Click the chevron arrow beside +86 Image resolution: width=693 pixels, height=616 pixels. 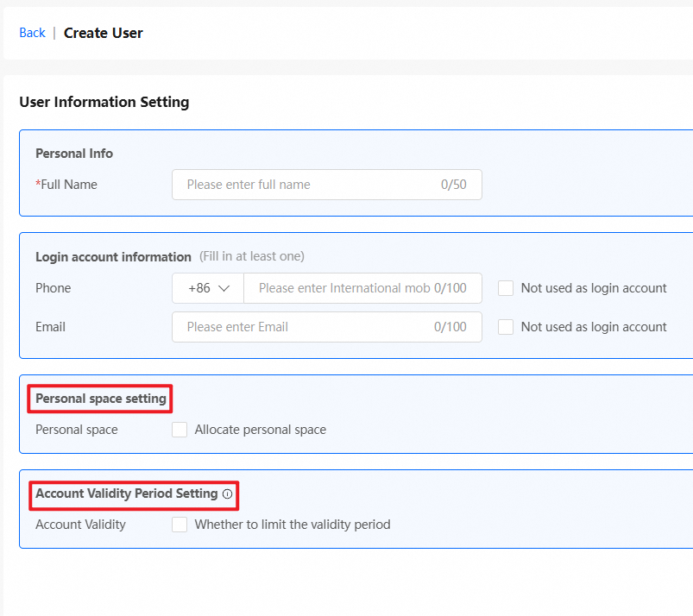[x=224, y=288]
